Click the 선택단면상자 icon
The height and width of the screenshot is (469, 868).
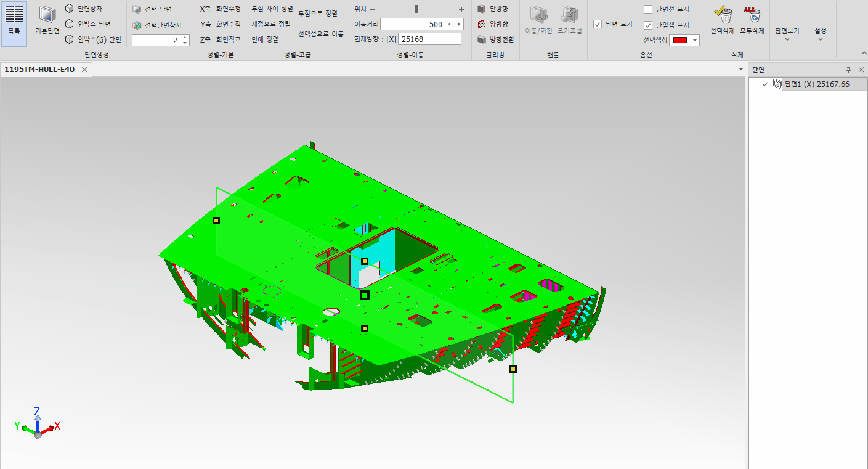point(137,25)
